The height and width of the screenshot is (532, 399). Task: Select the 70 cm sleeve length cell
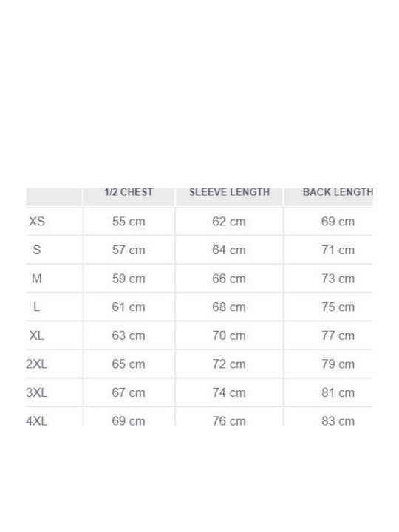[x=229, y=335]
